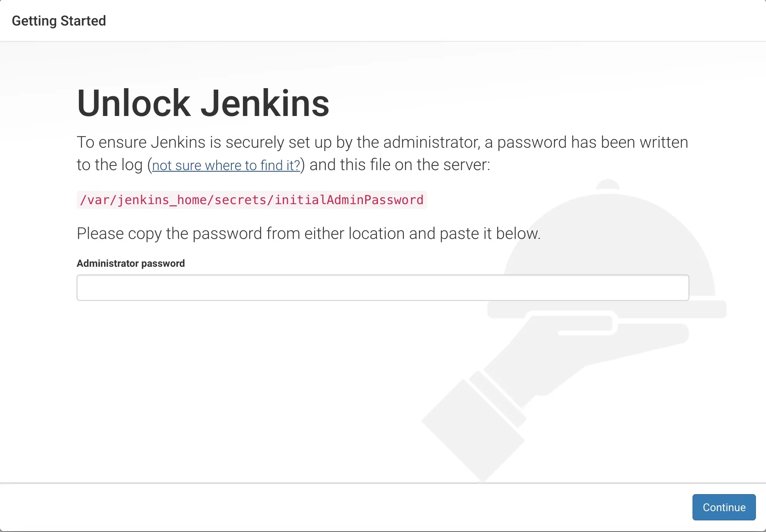Click the '/var' start of the file path
This screenshot has height=532, width=766.
tap(95, 200)
